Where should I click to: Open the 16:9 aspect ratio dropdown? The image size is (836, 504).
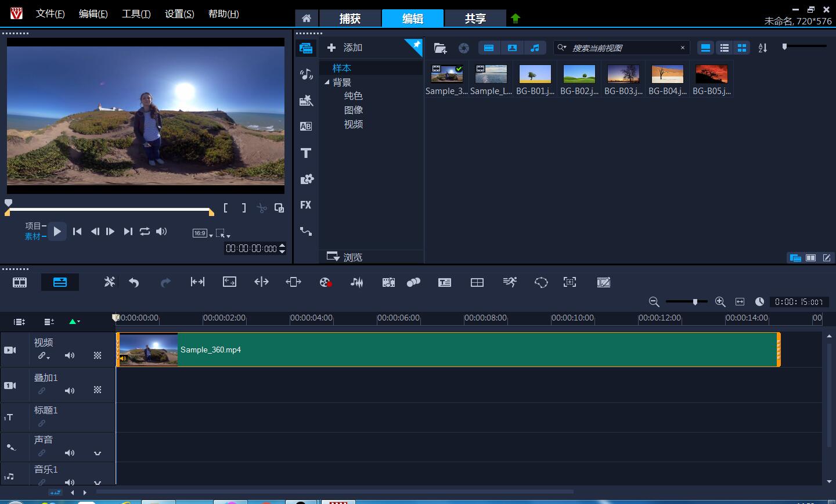point(203,233)
